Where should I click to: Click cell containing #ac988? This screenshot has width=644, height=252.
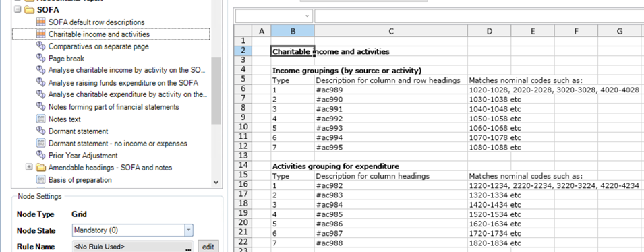(x=391, y=243)
